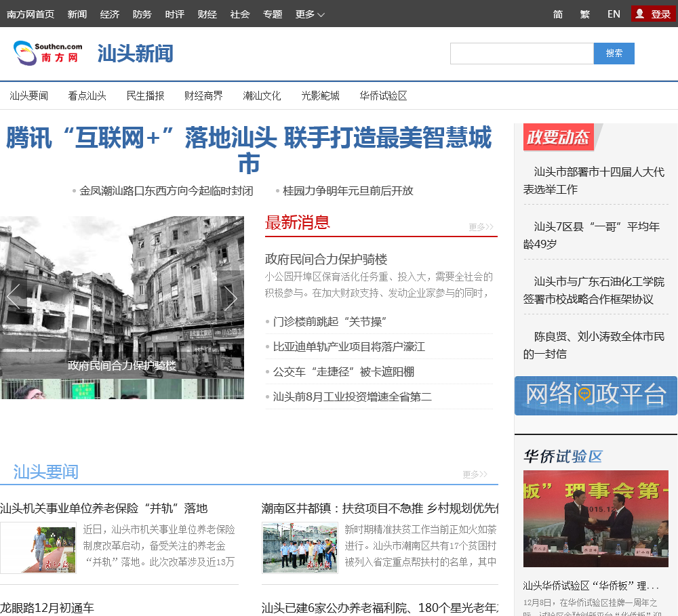Click 更多>> next to 汕头要闻 section
The width and height of the screenshot is (678, 616).
[475, 474]
